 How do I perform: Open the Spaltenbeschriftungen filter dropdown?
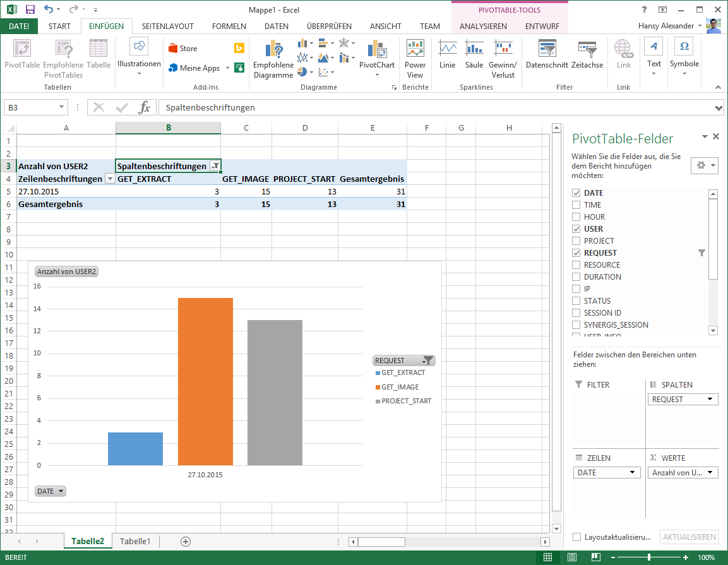point(216,165)
